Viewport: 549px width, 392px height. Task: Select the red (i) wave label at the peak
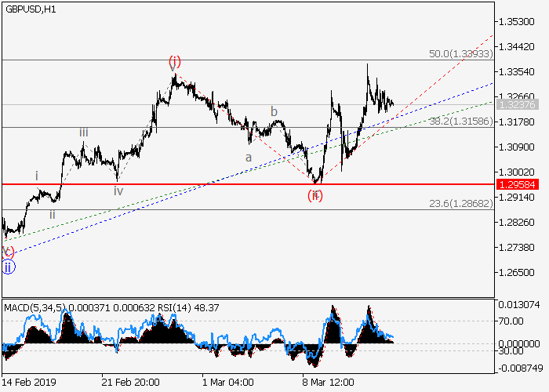174,61
